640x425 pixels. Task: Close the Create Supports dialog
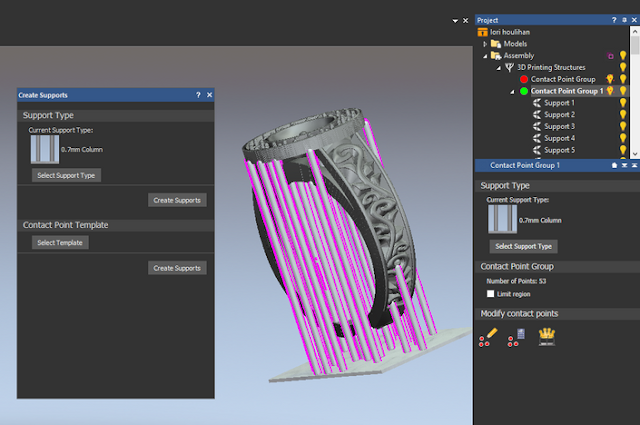click(209, 95)
